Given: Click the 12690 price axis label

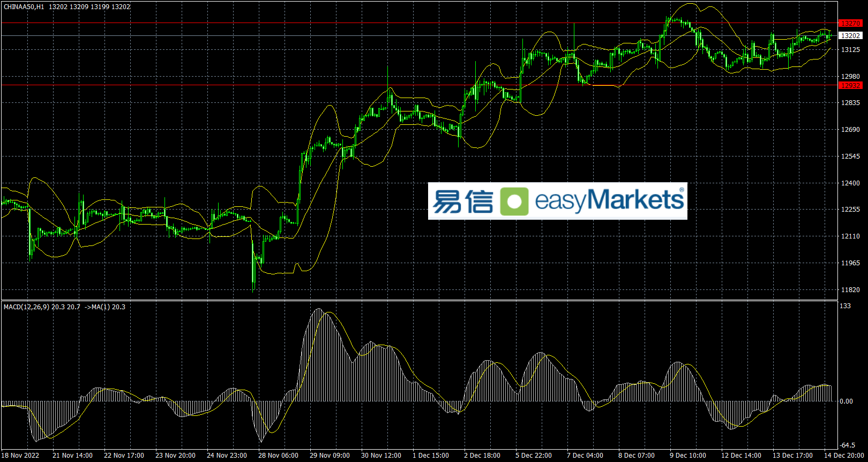Looking at the screenshot, I should (850, 130).
